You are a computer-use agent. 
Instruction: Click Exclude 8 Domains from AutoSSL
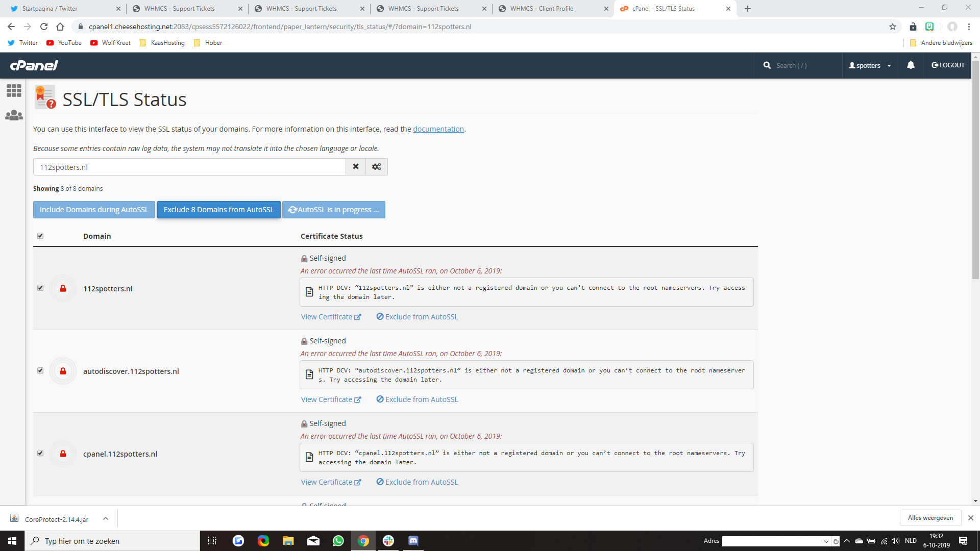tap(218, 210)
